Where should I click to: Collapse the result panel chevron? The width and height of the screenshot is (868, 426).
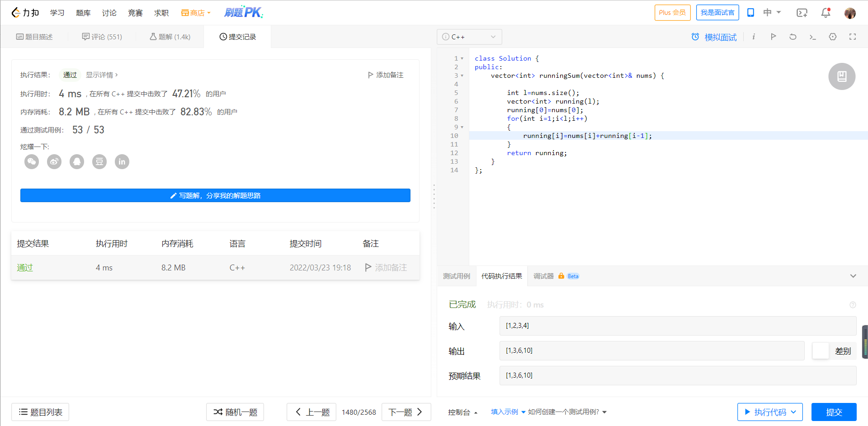click(x=853, y=276)
